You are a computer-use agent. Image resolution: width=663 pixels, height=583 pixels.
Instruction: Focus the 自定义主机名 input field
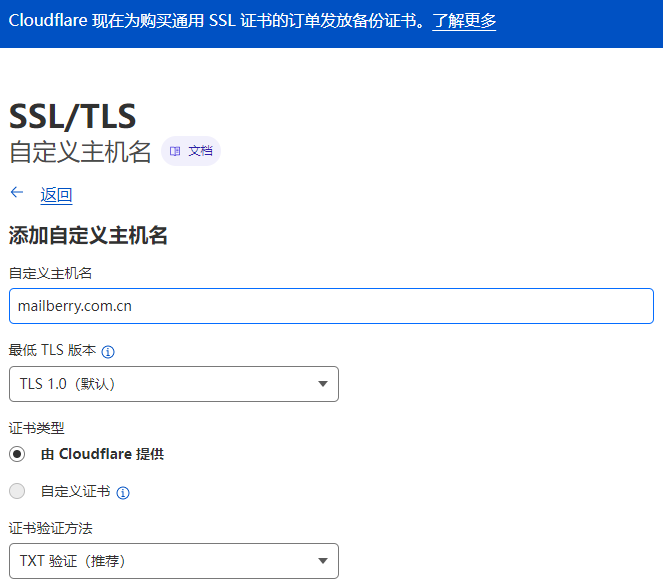332,306
